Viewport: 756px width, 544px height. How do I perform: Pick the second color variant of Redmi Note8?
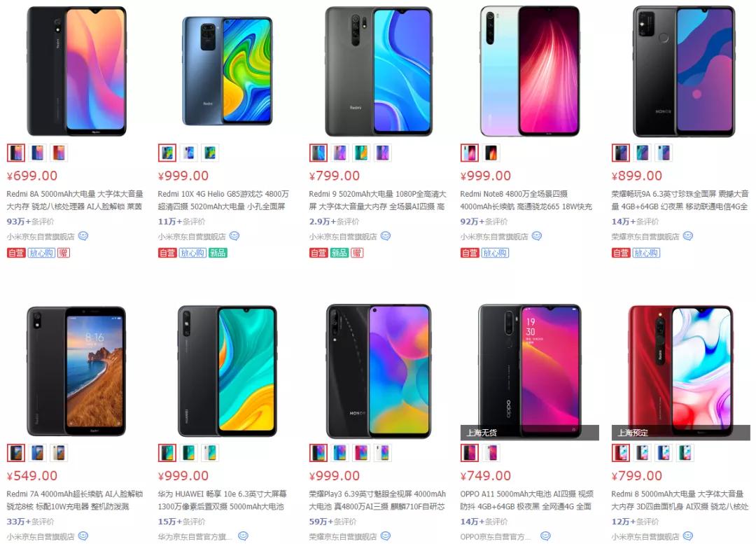491,153
